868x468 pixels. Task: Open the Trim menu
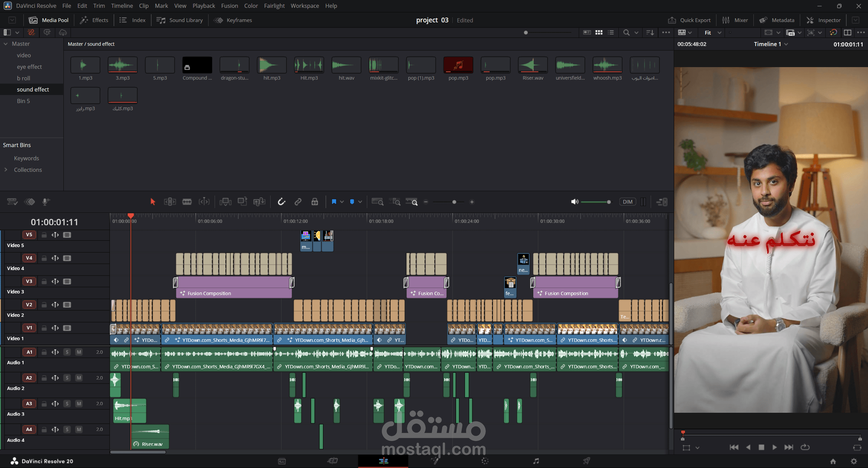99,6
